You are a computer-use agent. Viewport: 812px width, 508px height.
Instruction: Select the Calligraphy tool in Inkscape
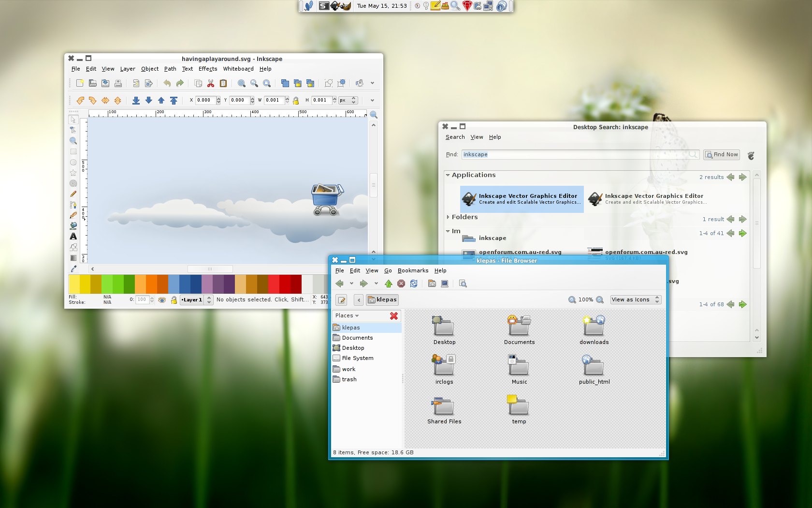pos(73,215)
